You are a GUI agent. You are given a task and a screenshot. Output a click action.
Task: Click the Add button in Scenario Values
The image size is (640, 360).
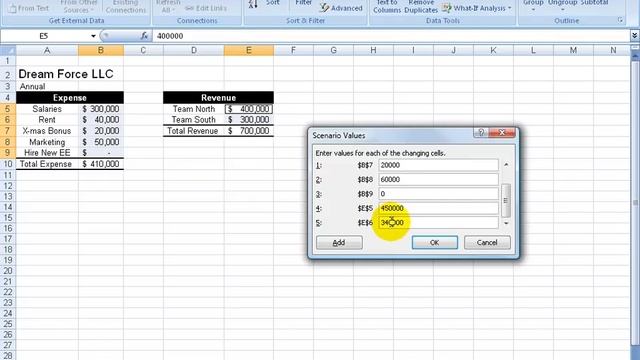coord(339,242)
